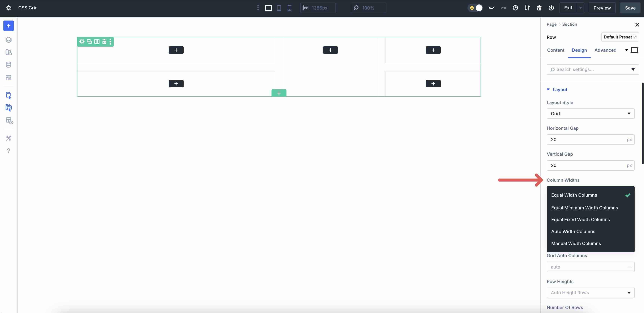Open the structure layers panel
This screenshot has height=313, width=644.
click(x=8, y=40)
